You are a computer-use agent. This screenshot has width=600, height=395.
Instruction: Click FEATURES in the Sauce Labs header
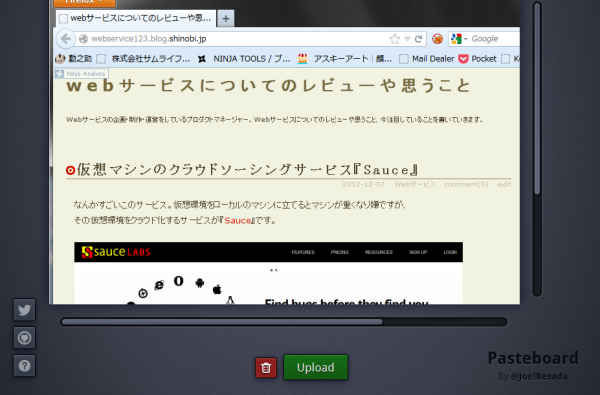(x=303, y=252)
